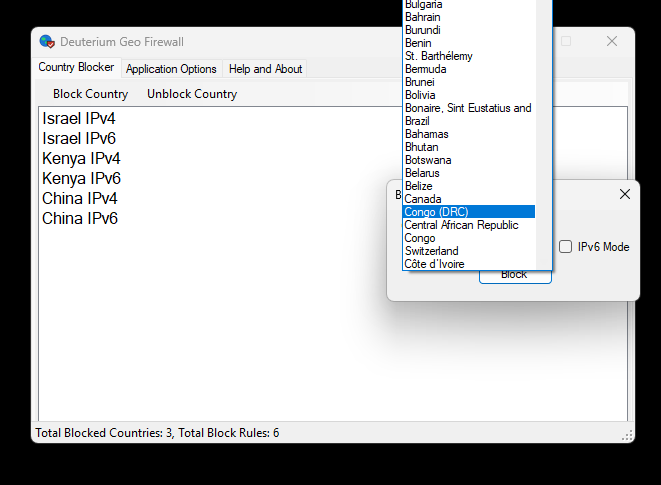Select China IPv4 in the blocked list

click(x=80, y=198)
